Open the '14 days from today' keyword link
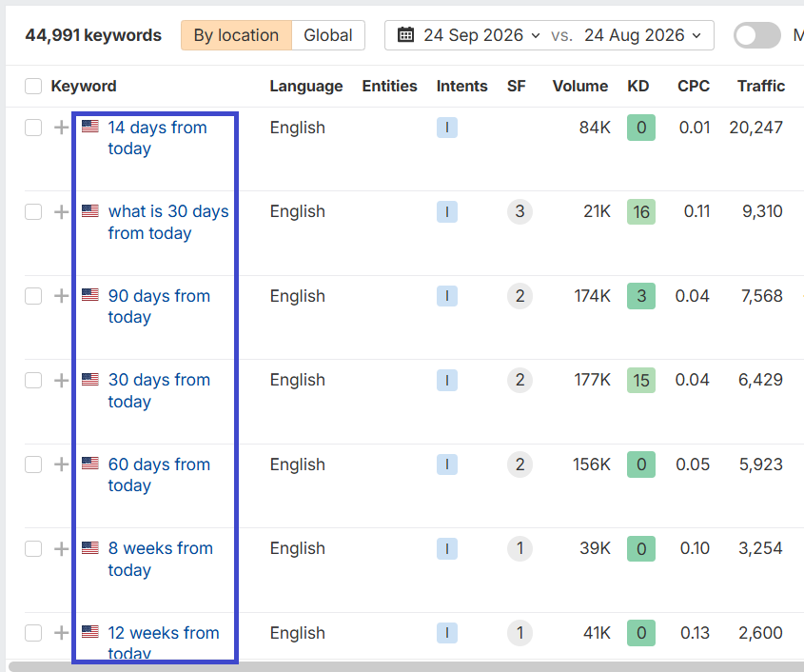This screenshot has width=804, height=672. [157, 137]
